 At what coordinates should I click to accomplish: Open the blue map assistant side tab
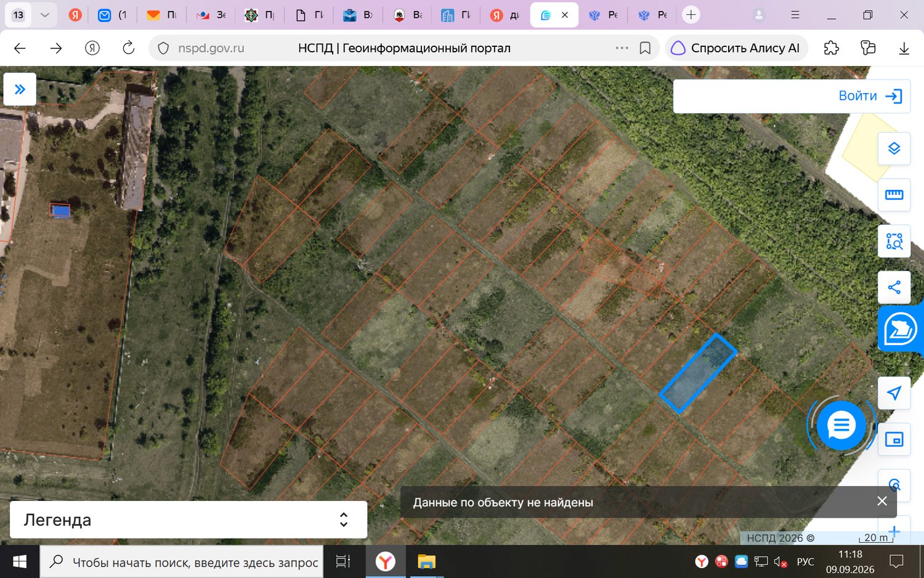click(x=901, y=329)
